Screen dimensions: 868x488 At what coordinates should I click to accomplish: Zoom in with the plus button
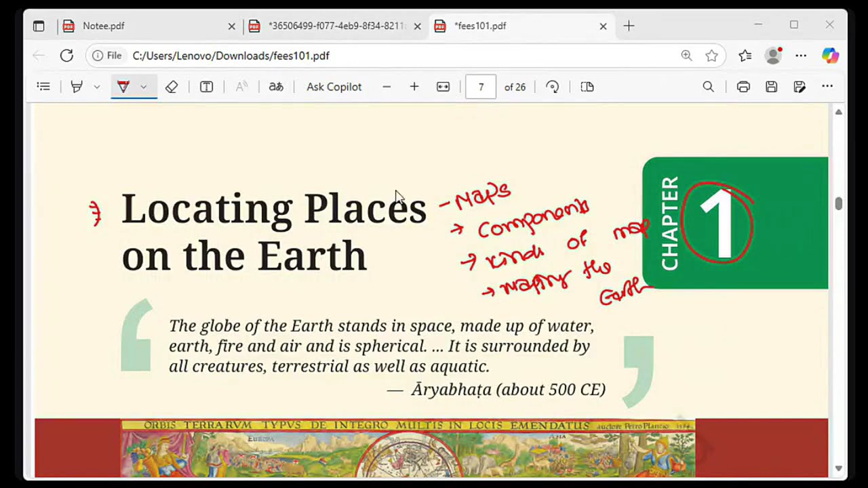[414, 87]
